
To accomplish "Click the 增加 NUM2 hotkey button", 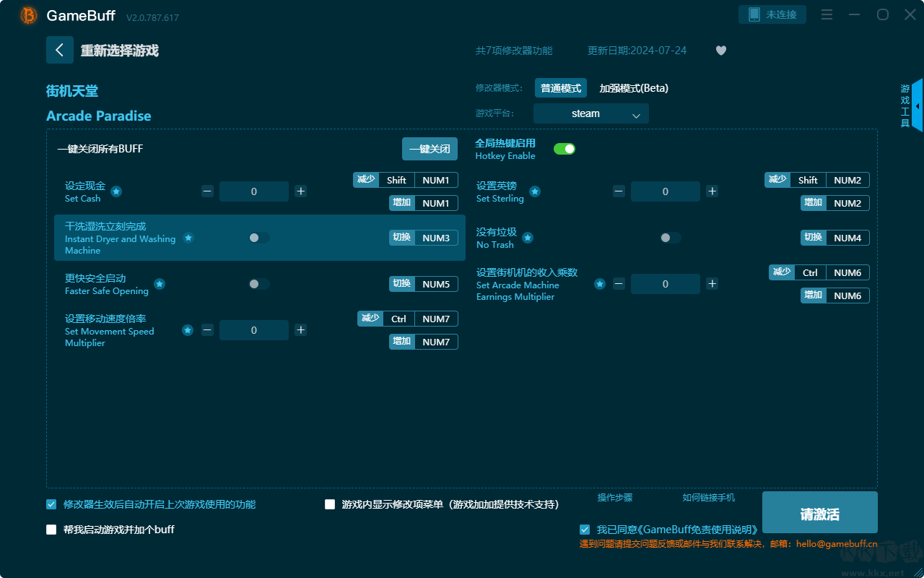I will [835, 203].
